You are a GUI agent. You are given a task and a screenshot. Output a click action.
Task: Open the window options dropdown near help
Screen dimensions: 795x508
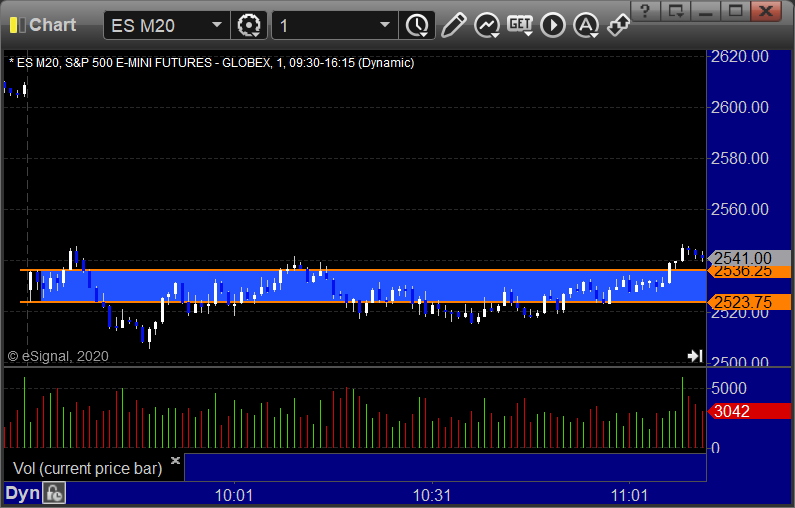[677, 11]
